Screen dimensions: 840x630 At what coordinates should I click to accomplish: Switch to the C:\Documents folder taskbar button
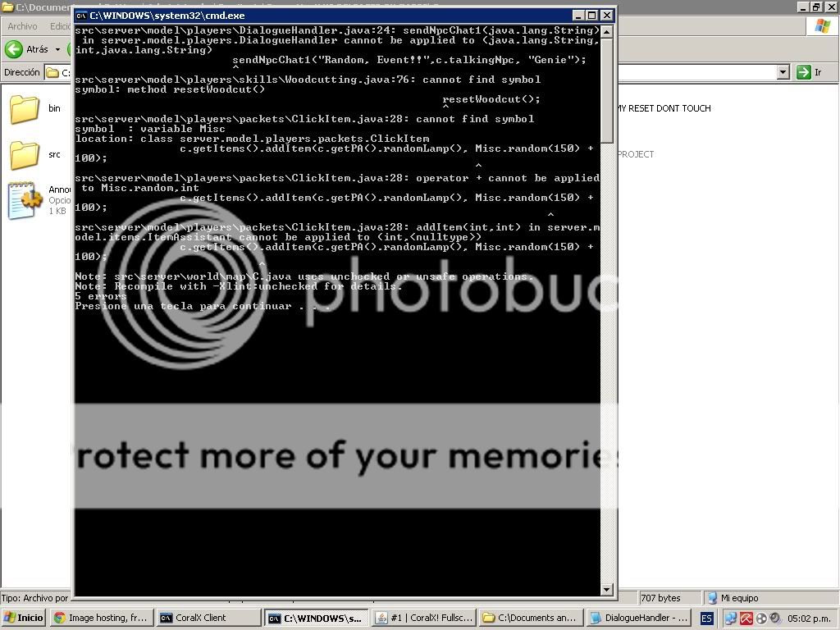(x=529, y=618)
